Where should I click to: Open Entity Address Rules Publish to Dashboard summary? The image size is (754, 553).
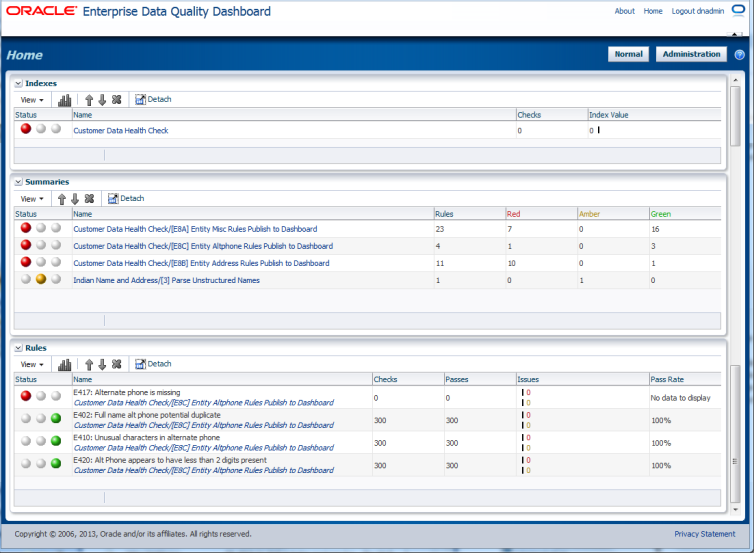(x=201, y=263)
